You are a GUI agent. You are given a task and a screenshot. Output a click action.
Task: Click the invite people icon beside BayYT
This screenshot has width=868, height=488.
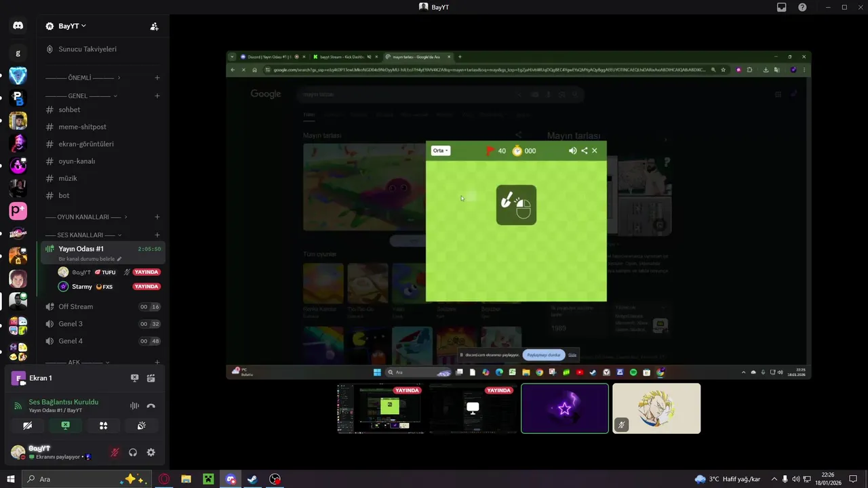[x=154, y=26]
